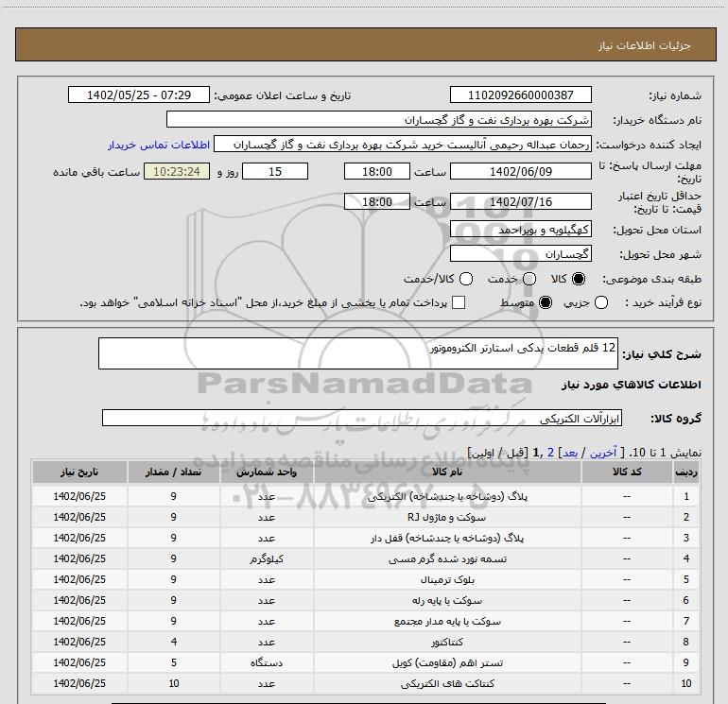
Task: Click the delivery city field گچساران
Action: pos(520,254)
